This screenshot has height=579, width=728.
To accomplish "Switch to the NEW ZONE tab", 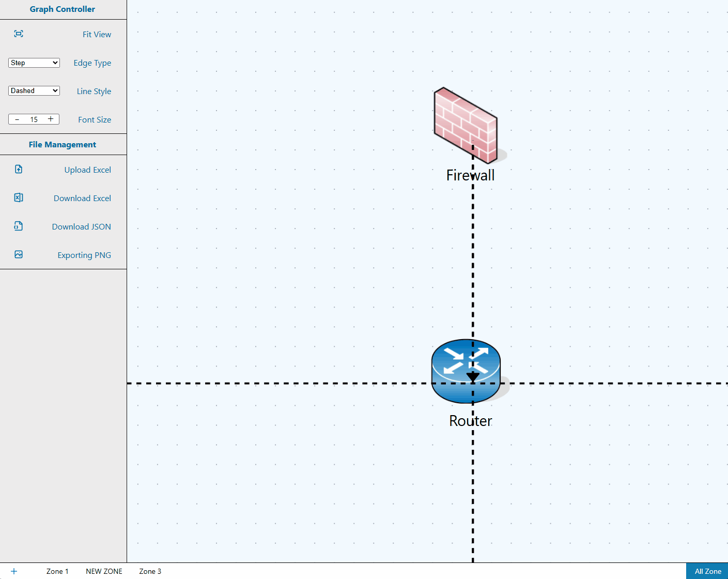I will tap(104, 571).
